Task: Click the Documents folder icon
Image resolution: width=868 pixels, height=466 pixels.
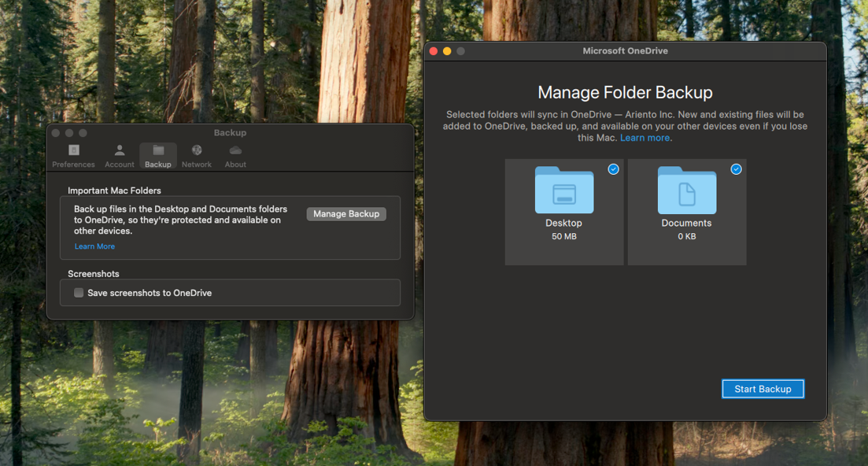Action: tap(686, 189)
